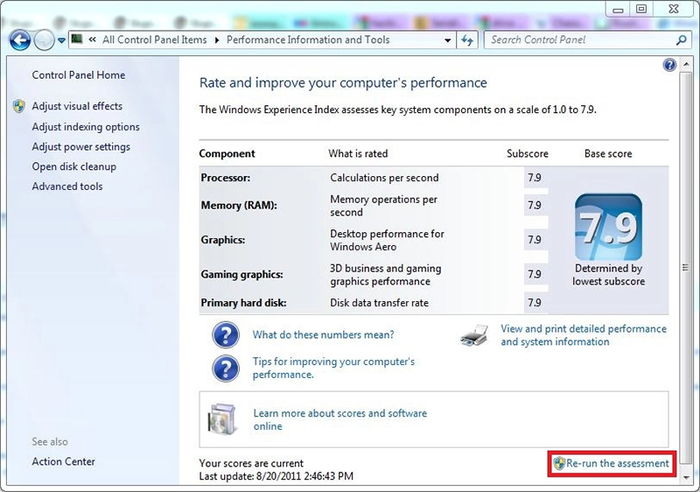Click the printer icon for detailed performance
Viewport: 700px width, 492px height.
pos(474,335)
